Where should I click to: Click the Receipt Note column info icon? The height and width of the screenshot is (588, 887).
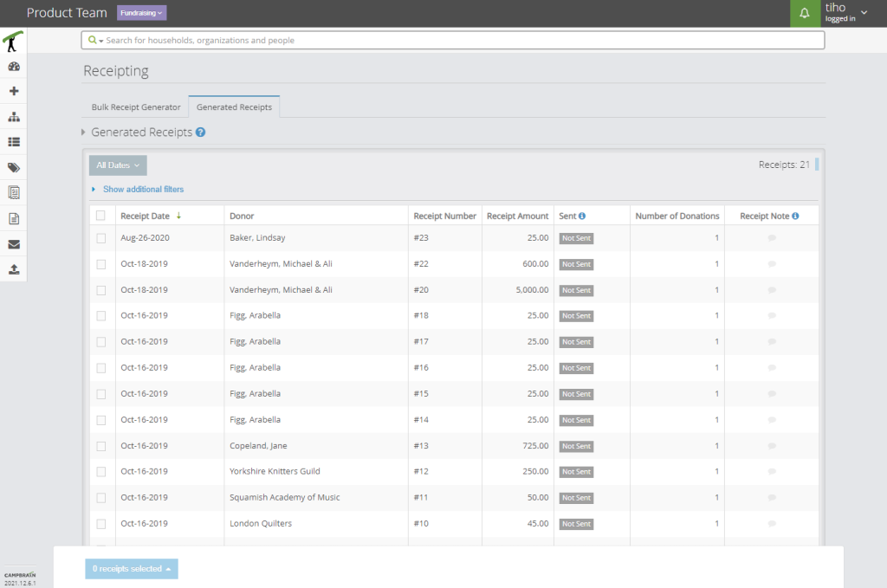click(795, 216)
